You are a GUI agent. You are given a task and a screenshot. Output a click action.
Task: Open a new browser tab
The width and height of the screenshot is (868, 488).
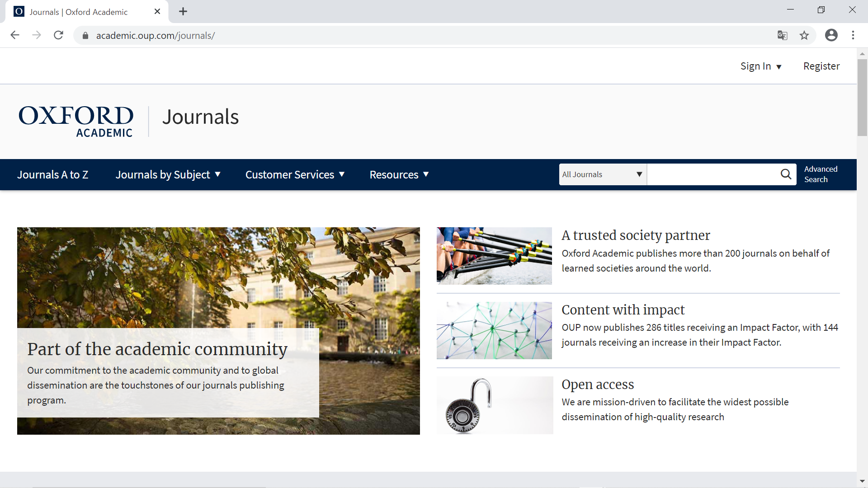pos(183,12)
